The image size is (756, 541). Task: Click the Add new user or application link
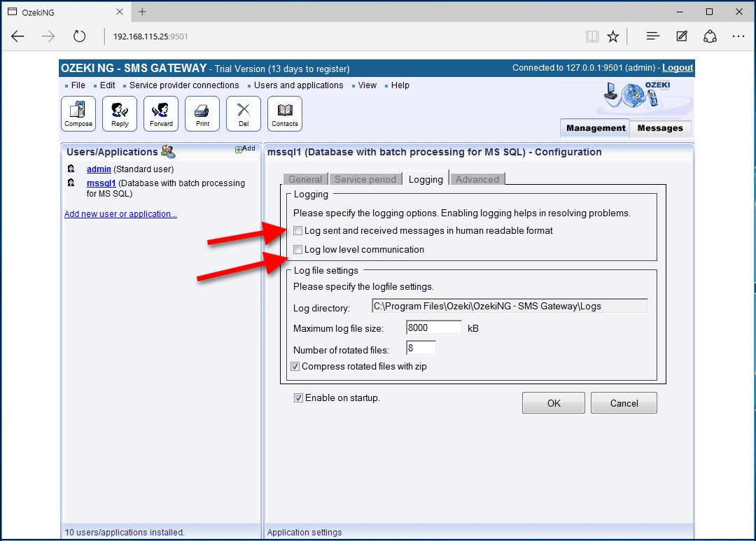tap(120, 214)
